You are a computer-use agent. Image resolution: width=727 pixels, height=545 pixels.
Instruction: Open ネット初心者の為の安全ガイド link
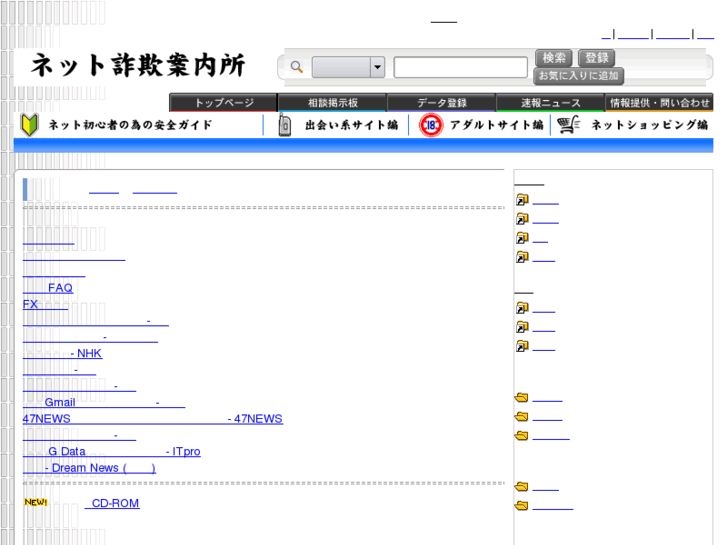pos(130,125)
